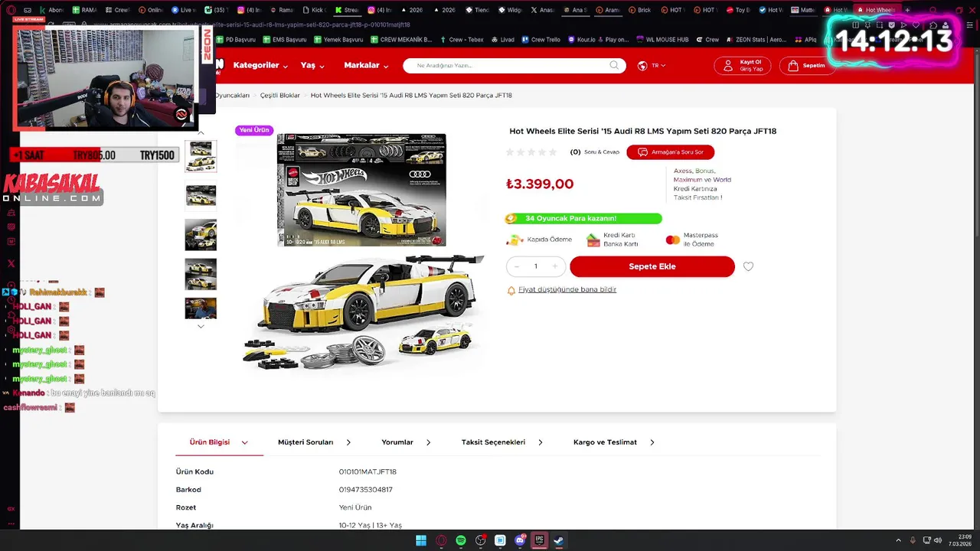Click Fiyat düştüğünde bana bildir link

tap(567, 290)
